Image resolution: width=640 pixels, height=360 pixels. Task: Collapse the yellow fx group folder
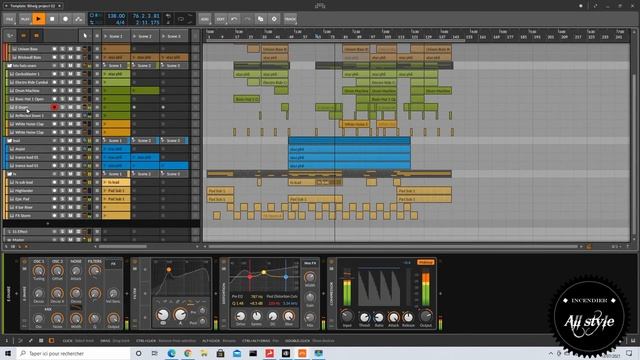pyautogui.click(x=9, y=174)
